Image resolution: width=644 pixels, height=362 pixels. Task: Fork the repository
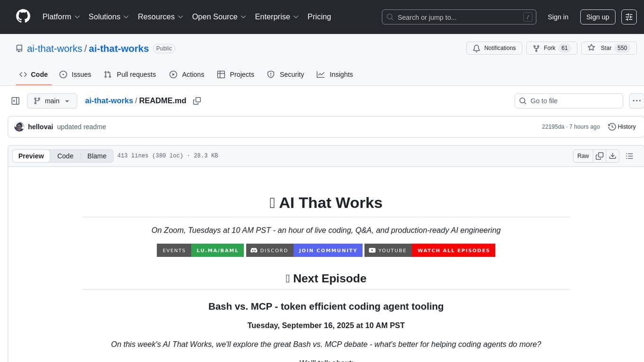point(552,48)
